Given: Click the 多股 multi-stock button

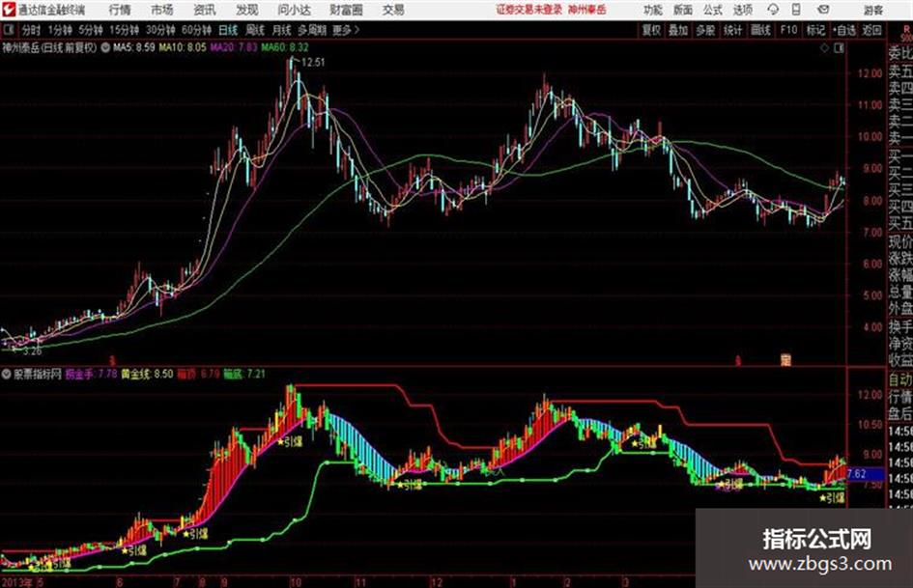Looking at the screenshot, I should 705,30.
